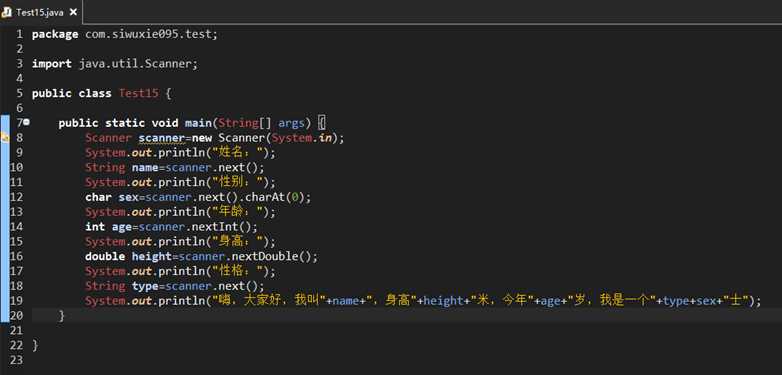Click the type variable declaration on line 18
The width and height of the screenshot is (782, 375).
(x=145, y=286)
